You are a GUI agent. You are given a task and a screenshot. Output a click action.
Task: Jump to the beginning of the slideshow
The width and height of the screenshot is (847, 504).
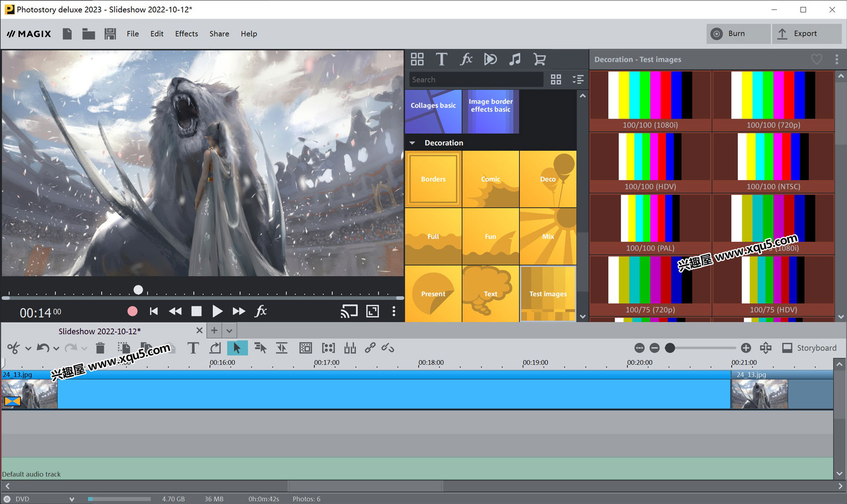pyautogui.click(x=153, y=311)
